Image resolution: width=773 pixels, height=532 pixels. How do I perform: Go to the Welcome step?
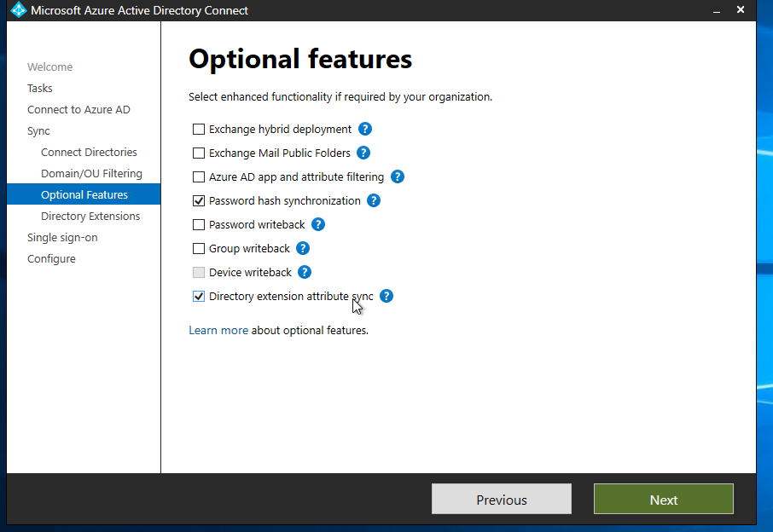click(x=49, y=67)
